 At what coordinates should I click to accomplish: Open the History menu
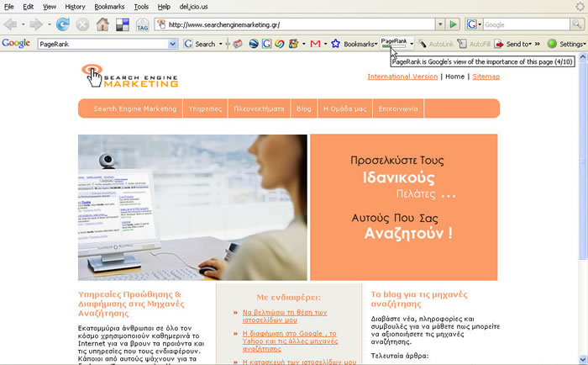coord(75,7)
